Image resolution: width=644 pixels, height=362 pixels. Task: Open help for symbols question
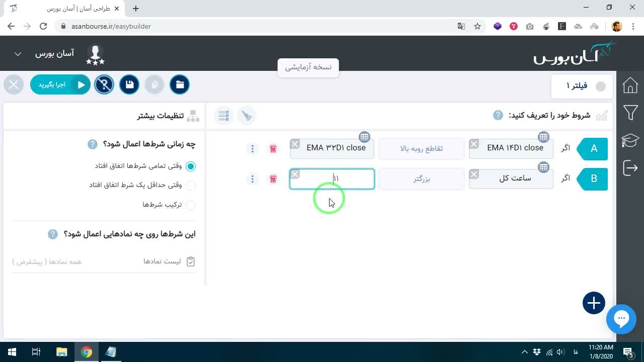click(x=53, y=234)
